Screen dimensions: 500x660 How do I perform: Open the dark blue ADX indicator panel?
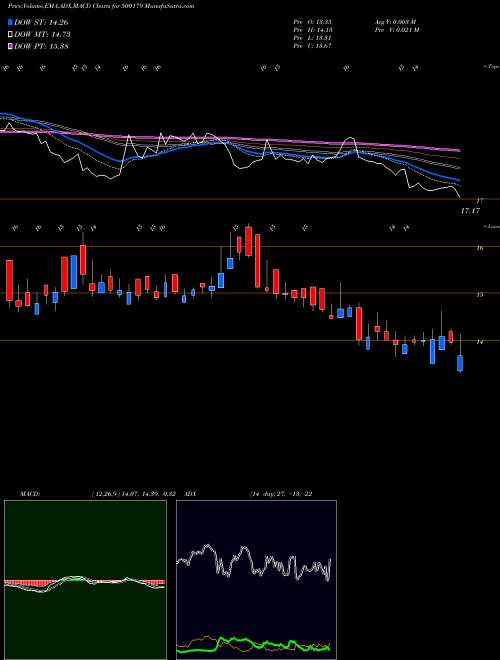[x=256, y=580]
